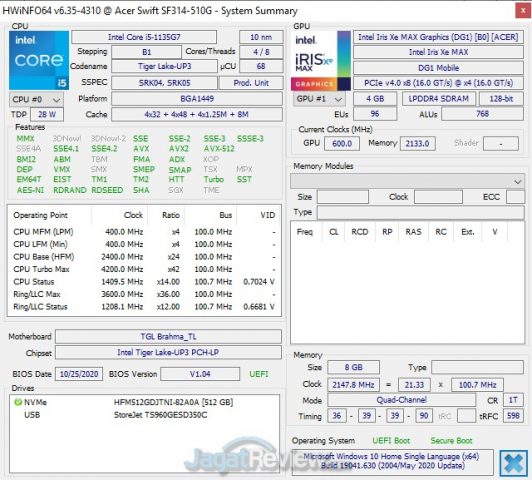532x480 pixels.
Task: Click the 4 GB GPU memory field
Action: [x=375, y=99]
